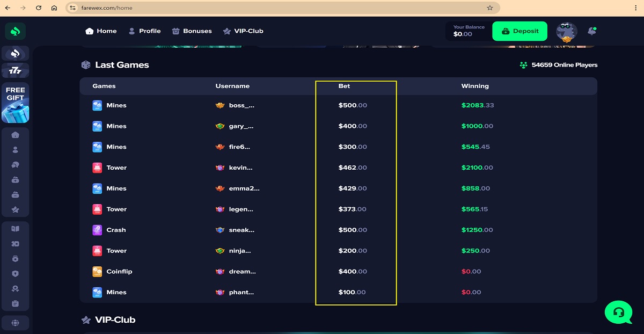The image size is (644, 334).
Task: Click the Coinflip game icon in table
Action: tap(97, 272)
